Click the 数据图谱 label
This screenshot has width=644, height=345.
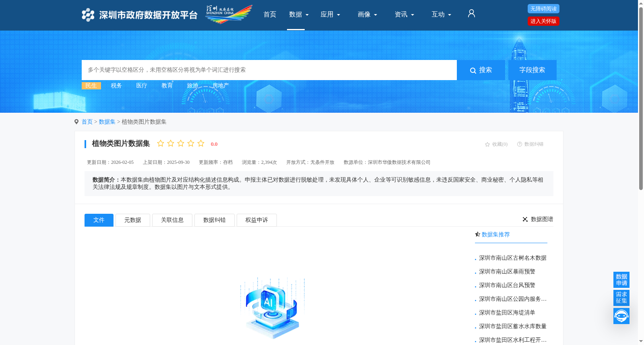542,219
